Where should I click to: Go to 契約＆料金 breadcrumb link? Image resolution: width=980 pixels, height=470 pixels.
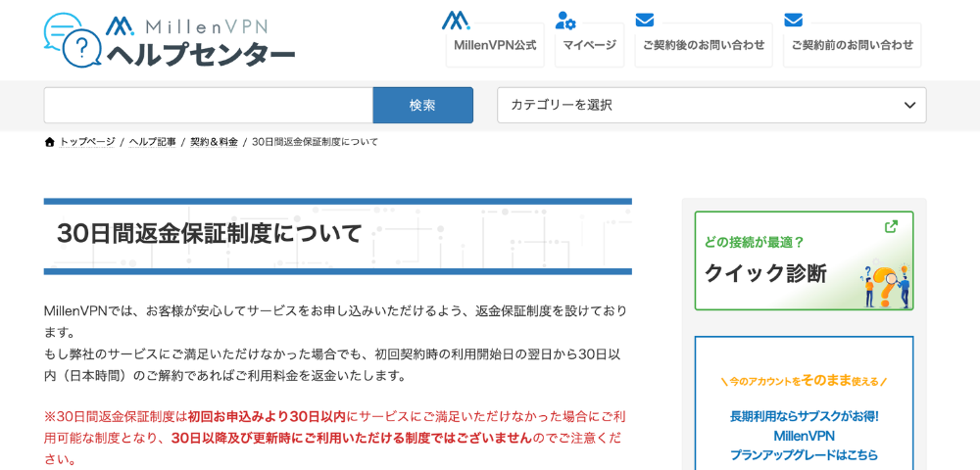coord(214,142)
